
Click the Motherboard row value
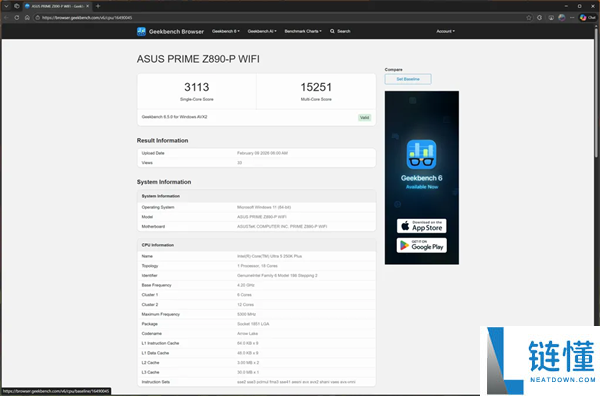pyautogui.click(x=282, y=227)
